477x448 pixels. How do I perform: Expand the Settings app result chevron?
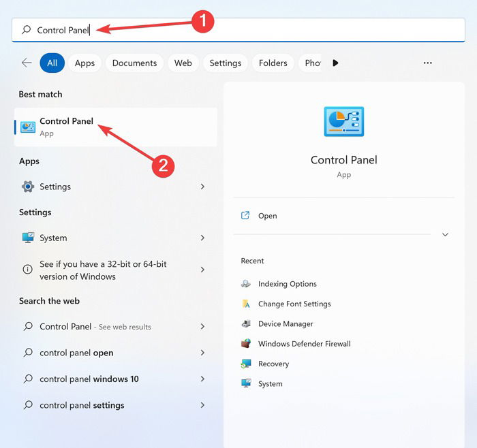202,187
